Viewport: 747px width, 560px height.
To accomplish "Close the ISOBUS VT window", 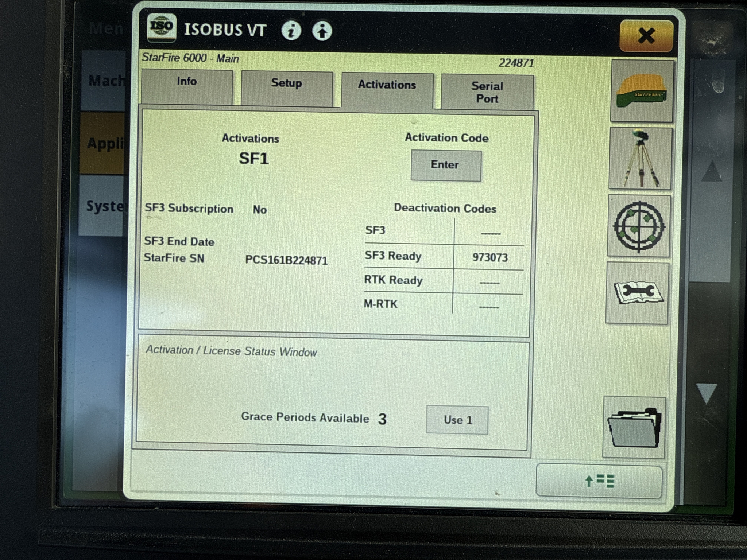I will [x=646, y=36].
